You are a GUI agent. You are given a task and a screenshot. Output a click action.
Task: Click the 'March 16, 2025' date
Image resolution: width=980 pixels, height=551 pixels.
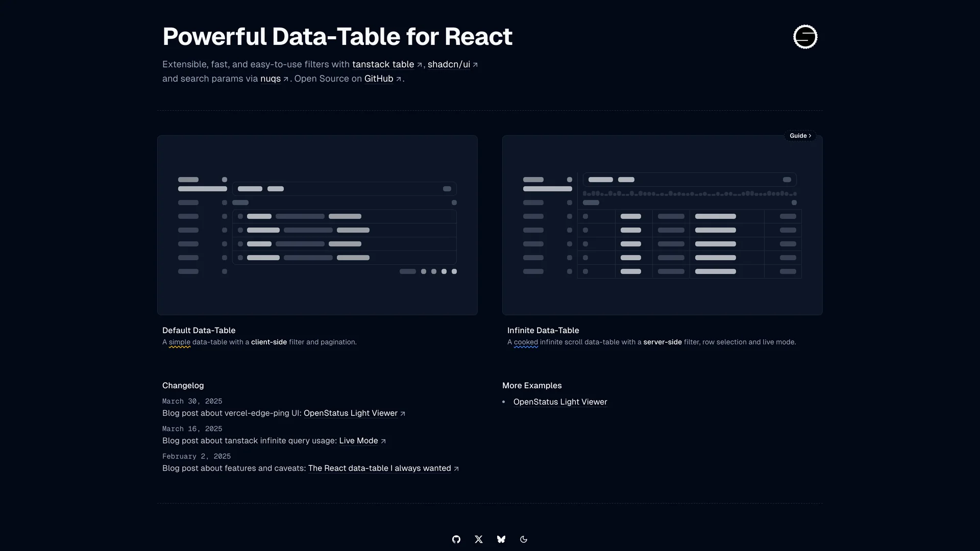(192, 429)
